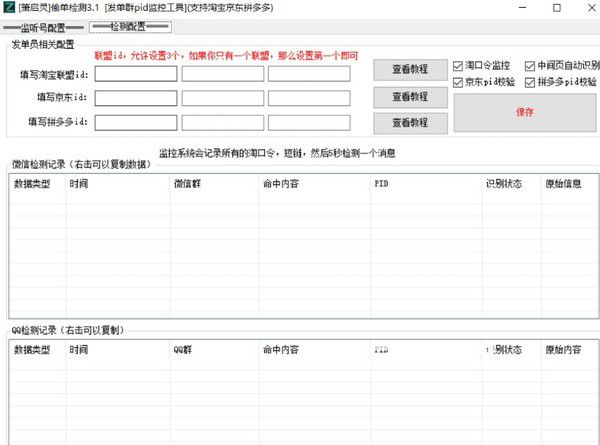600x445 pixels.
Task: Close the window
Action: (591, 8)
